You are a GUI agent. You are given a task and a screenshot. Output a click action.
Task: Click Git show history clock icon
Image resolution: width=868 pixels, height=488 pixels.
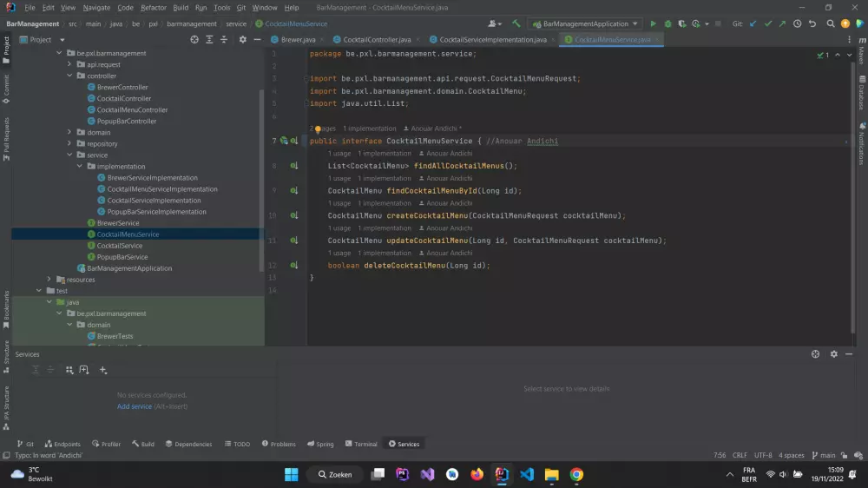click(x=797, y=24)
